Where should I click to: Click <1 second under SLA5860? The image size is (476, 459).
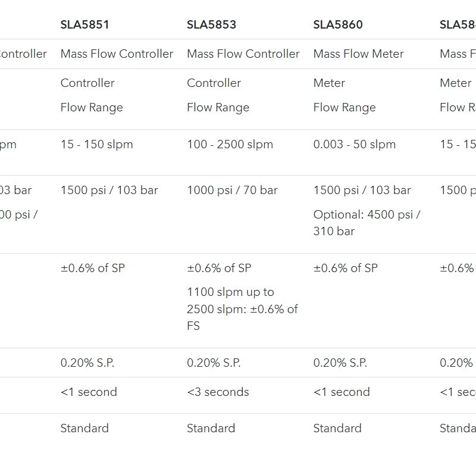coord(342,392)
